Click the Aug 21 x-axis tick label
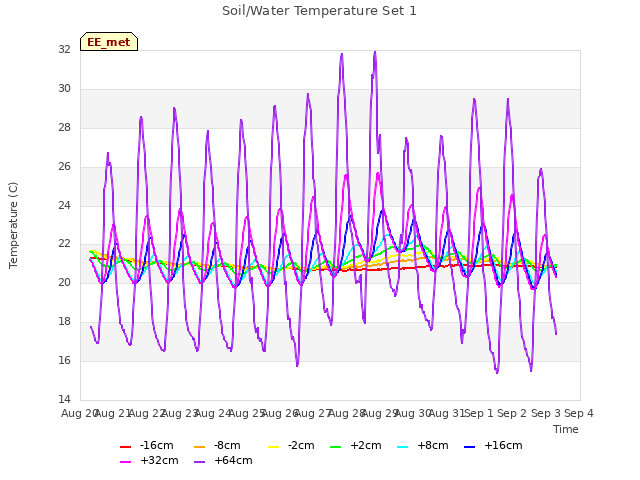 coord(113,413)
